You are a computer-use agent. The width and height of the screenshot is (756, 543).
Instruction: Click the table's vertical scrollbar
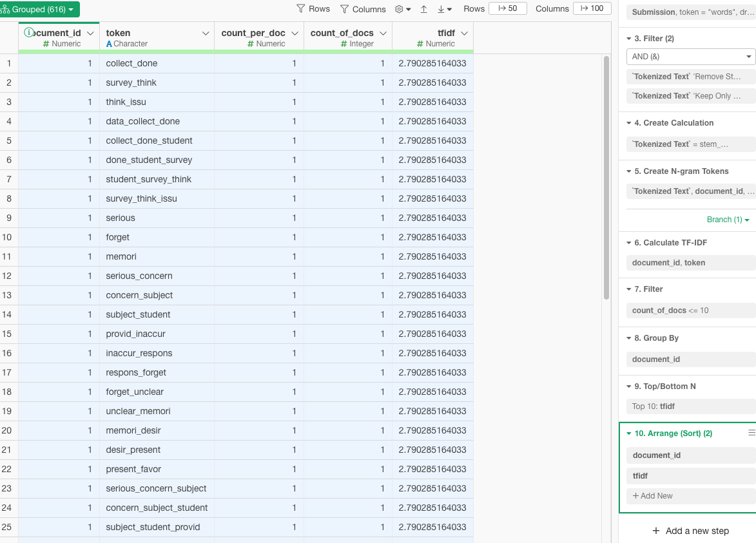click(x=606, y=177)
